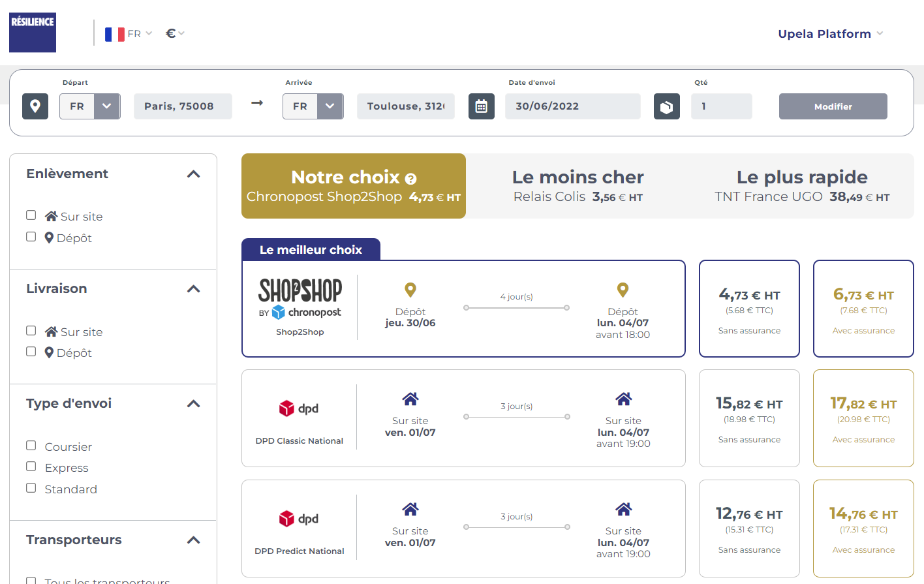Check Enlèvement Dépôt checkbox
924x584 pixels.
point(31,237)
